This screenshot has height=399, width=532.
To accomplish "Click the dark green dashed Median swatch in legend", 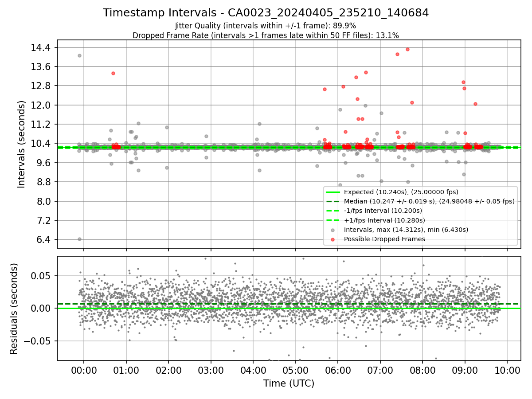I will [x=333, y=201].
